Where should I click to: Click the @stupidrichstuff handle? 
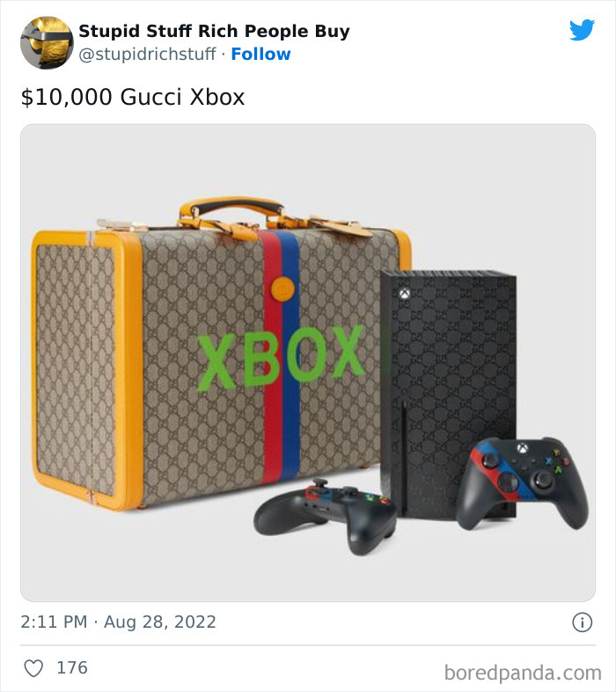pyautogui.click(x=147, y=55)
